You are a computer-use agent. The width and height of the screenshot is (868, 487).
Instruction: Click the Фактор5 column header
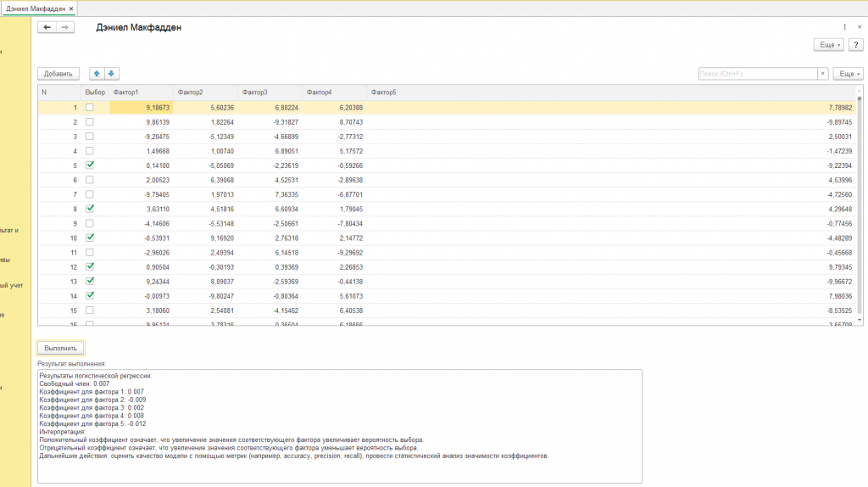click(x=611, y=92)
